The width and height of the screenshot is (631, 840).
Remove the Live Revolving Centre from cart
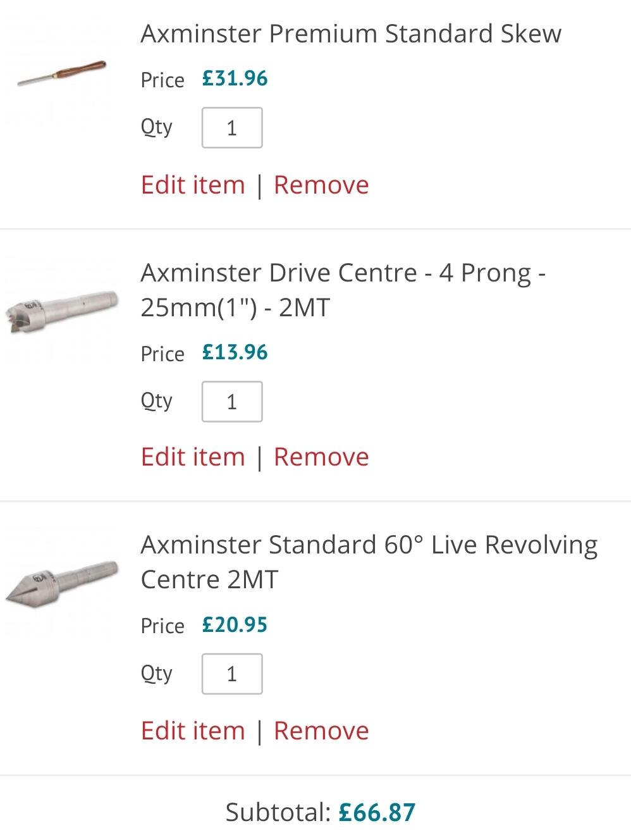coord(321,731)
